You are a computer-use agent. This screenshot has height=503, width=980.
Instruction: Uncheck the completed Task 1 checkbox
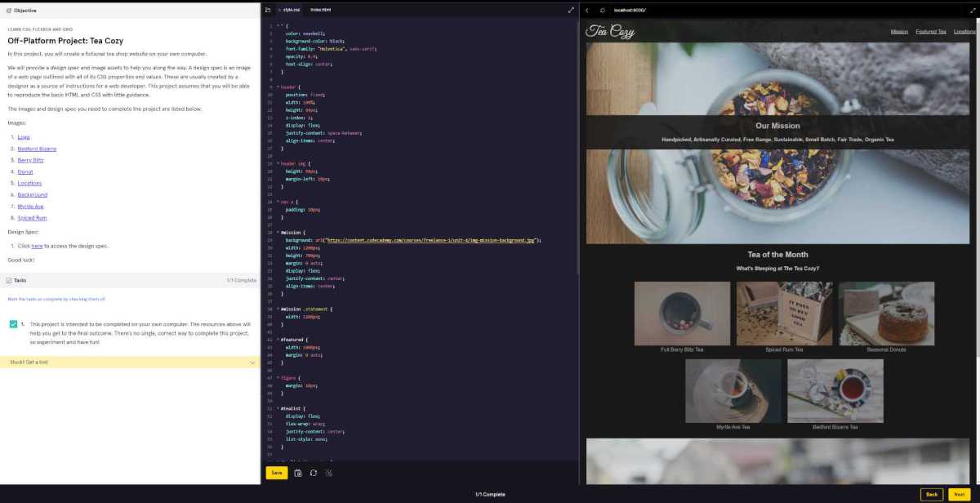click(13, 324)
